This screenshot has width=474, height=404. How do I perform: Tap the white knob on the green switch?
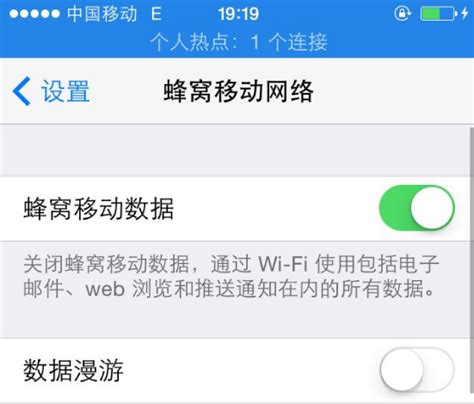coord(432,208)
